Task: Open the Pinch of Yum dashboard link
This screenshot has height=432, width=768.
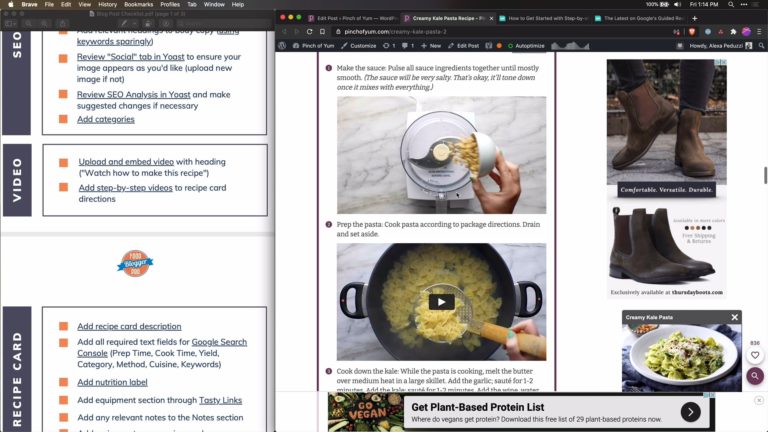Action: point(313,46)
